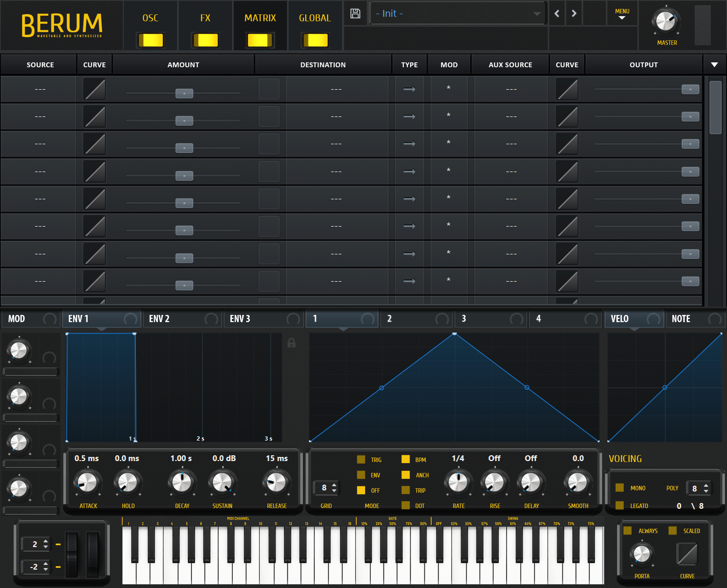Click the arrow type icon in the third matrix row
Screen dimensions: 727x588
pos(409,144)
